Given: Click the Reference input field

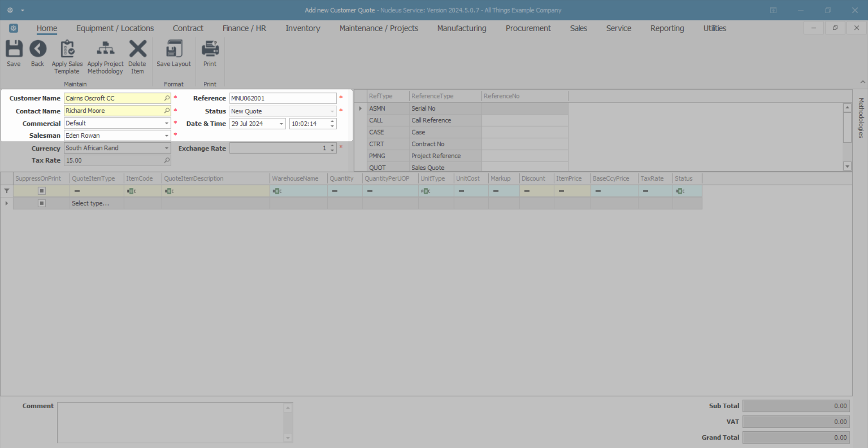Looking at the screenshot, I should pos(283,98).
